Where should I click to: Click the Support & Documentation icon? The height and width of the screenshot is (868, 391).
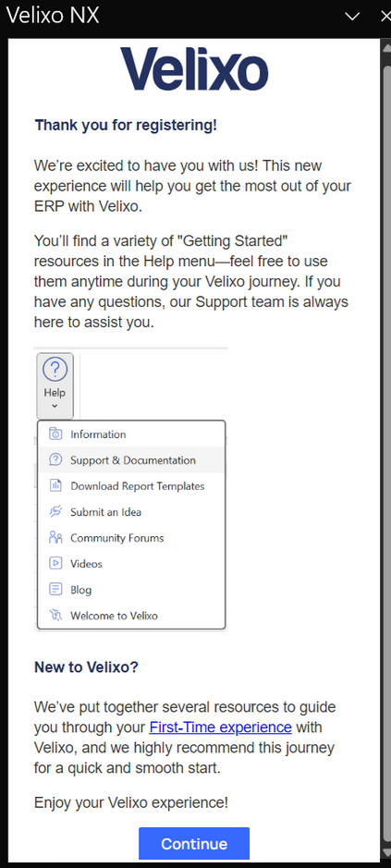(x=55, y=460)
